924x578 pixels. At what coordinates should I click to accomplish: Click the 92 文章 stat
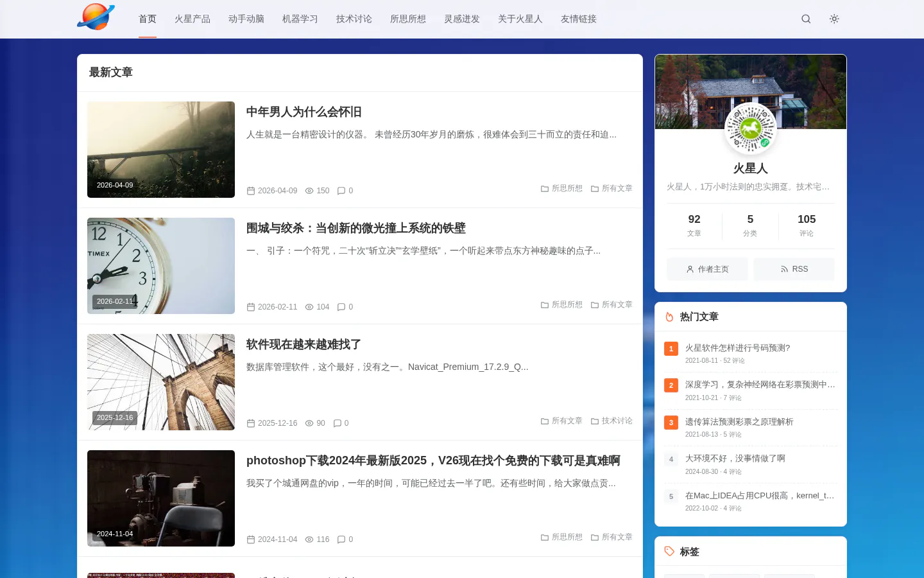(x=694, y=225)
